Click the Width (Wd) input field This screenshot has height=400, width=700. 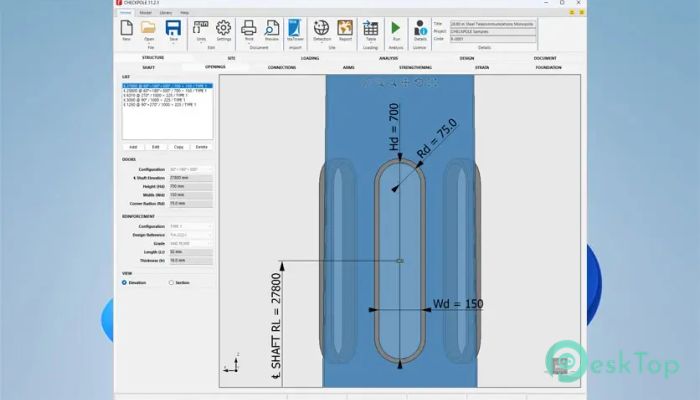coord(191,195)
